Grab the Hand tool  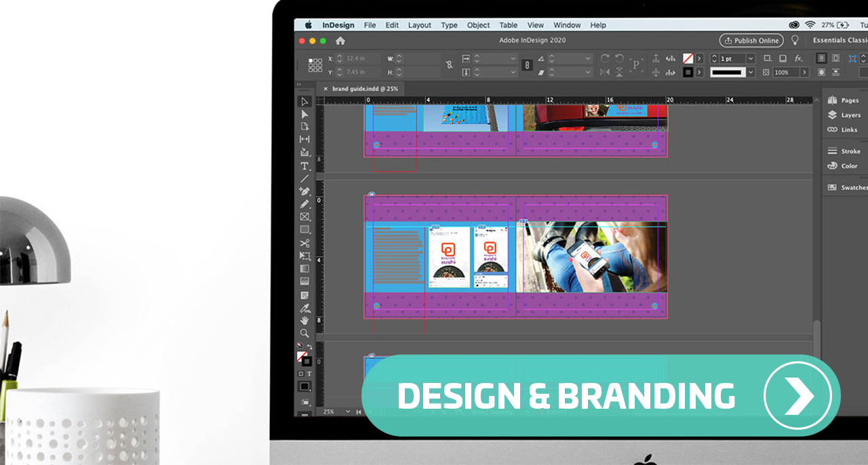click(x=304, y=319)
